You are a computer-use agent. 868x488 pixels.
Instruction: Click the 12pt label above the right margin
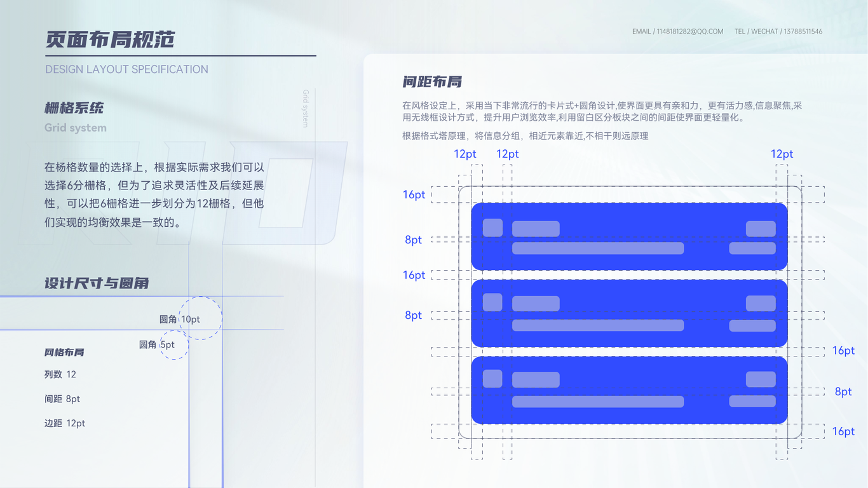click(782, 154)
